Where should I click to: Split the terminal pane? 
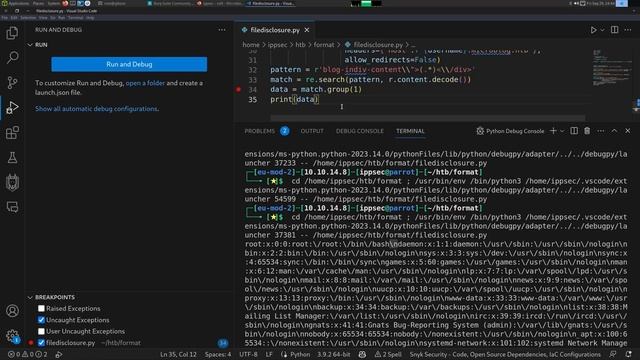574,131
